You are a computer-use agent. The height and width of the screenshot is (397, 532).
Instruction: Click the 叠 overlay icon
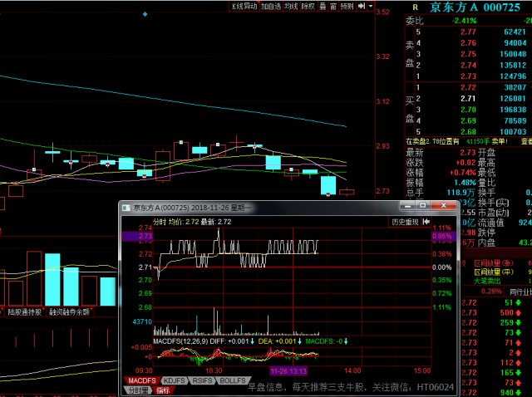[323, 6]
